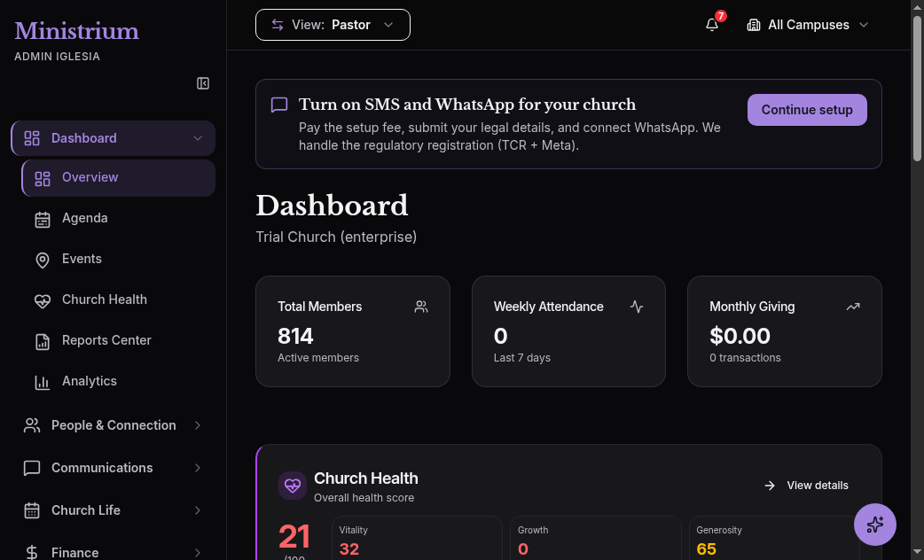924x560 pixels.
Task: Click the Vitality score tile
Action: pos(417,538)
